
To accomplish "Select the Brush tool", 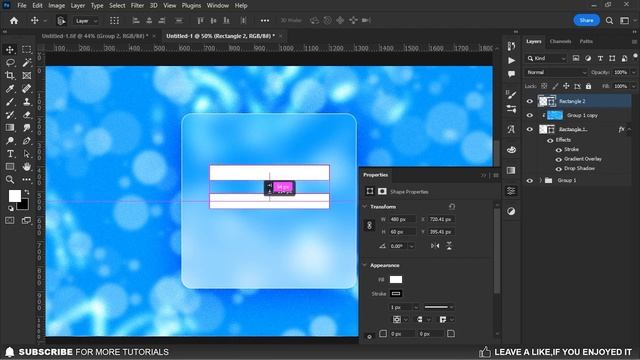I will [x=10, y=102].
